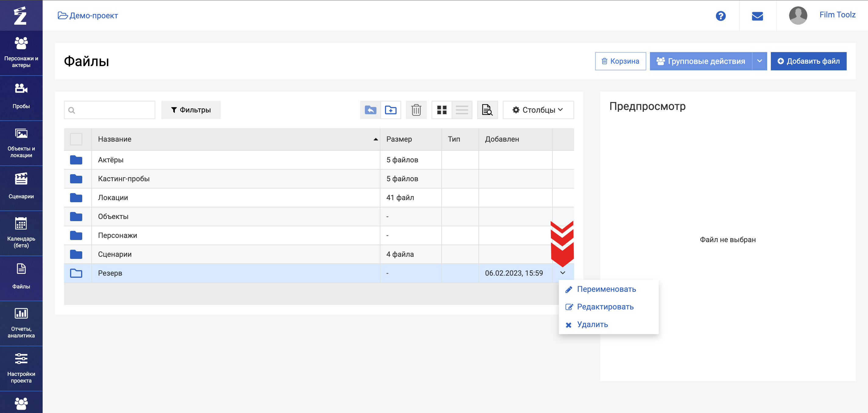The height and width of the screenshot is (413, 868).
Task: Open messages via envelope icon
Action: coord(757,16)
